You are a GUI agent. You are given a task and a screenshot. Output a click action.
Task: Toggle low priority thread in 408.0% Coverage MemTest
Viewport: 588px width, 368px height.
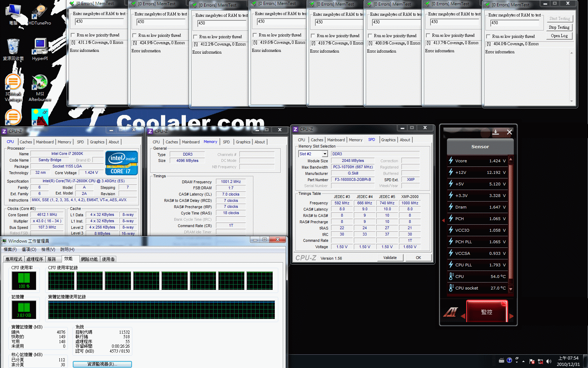(370, 36)
